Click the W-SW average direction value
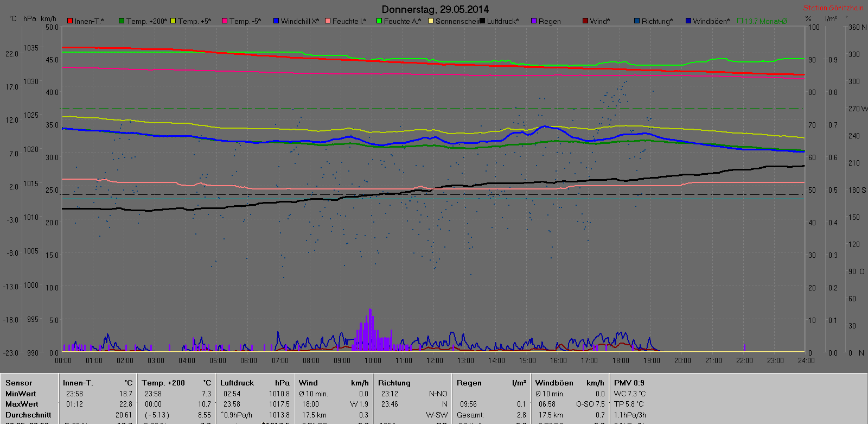 tap(437, 415)
